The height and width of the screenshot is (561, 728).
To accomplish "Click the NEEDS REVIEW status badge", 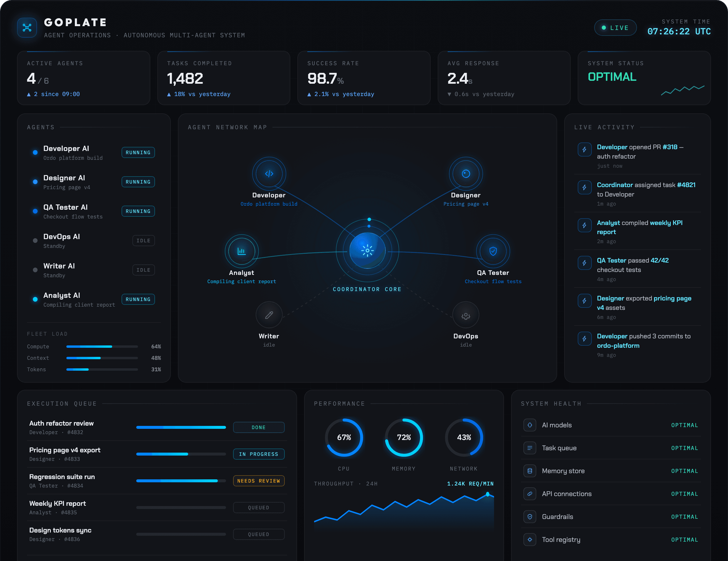I will [x=259, y=481].
